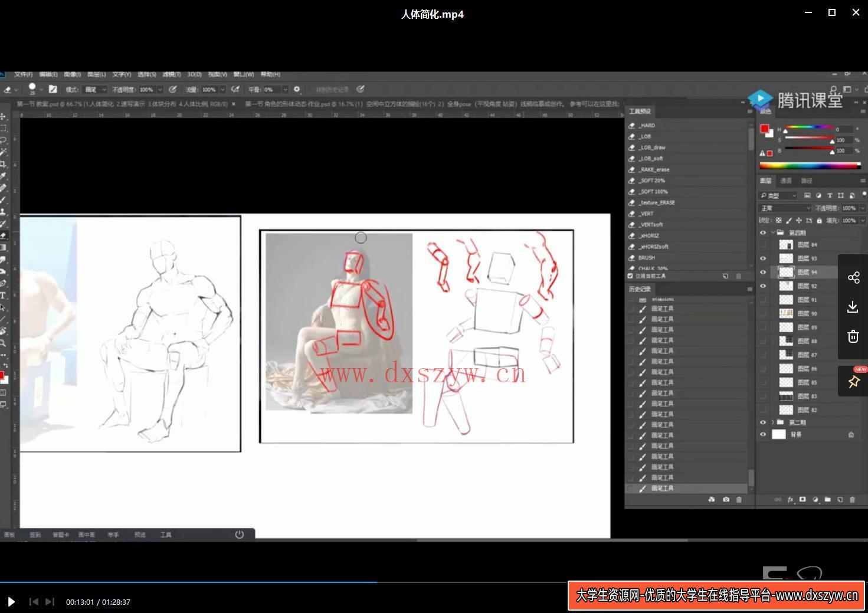The height and width of the screenshot is (613, 868).
Task: Toggle pressure for opacity icon
Action: tap(173, 90)
